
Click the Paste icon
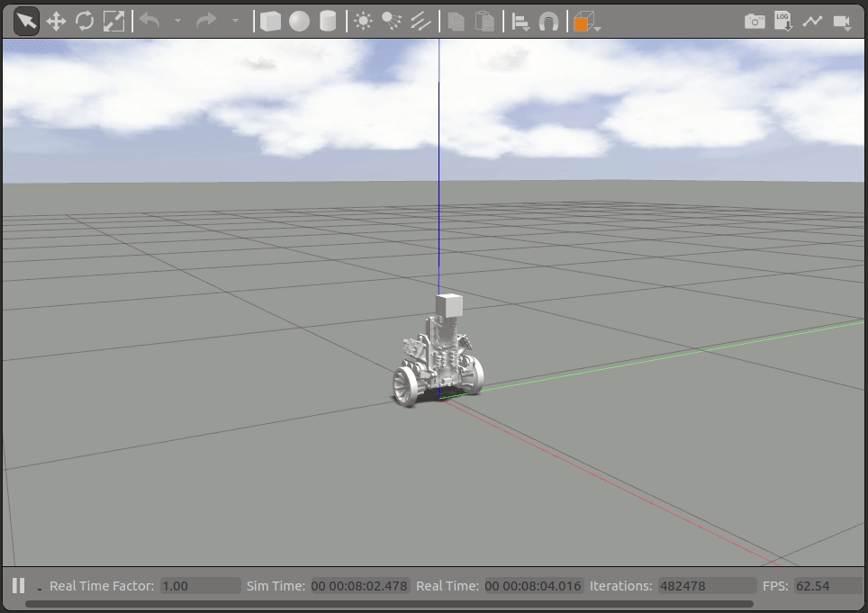(x=485, y=22)
